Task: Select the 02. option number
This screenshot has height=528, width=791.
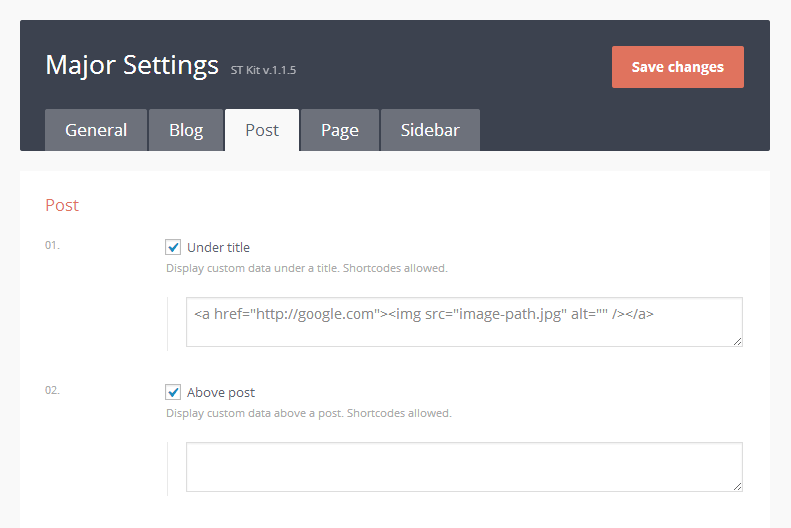Action: point(52,390)
